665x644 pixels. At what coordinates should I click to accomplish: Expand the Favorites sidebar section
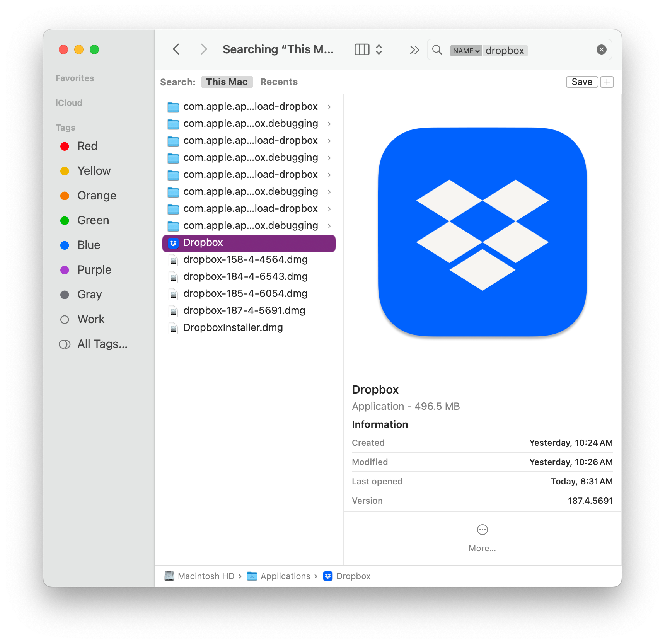(75, 78)
